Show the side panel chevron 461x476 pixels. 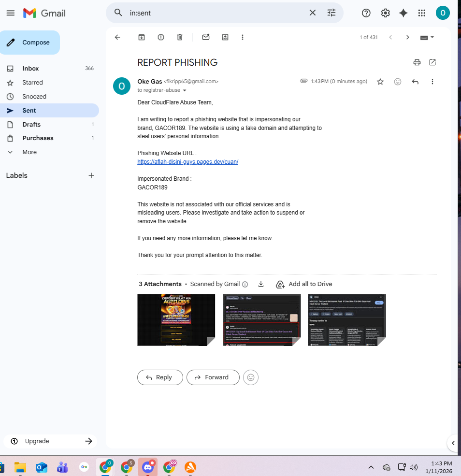[453, 443]
